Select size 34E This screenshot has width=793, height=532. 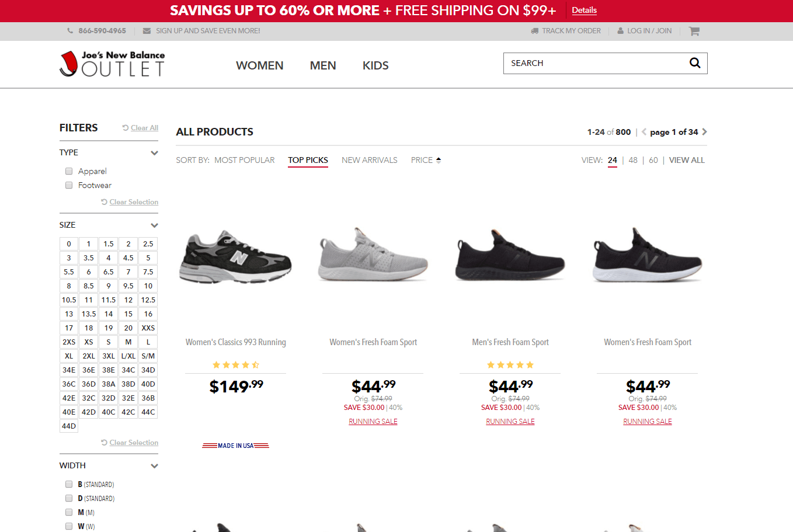pyautogui.click(x=69, y=370)
